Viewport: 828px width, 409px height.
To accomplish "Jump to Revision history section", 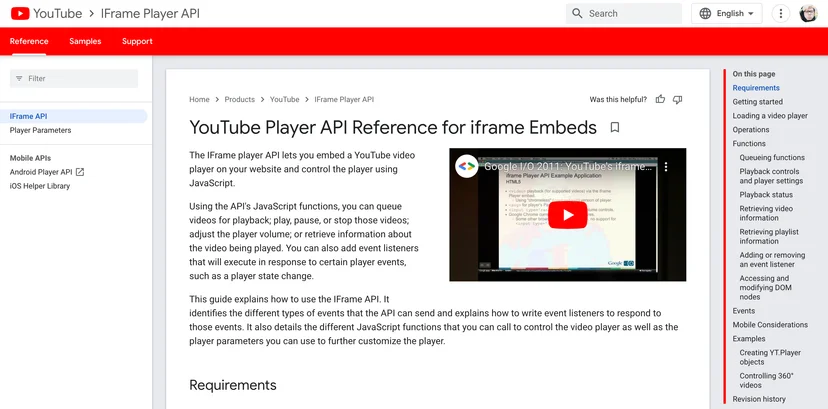I will click(x=759, y=400).
